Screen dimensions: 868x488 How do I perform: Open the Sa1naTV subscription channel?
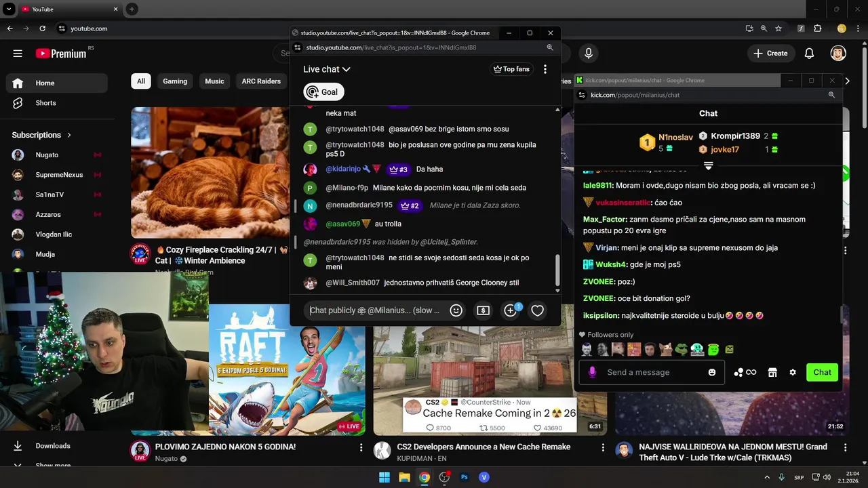[x=57, y=195]
